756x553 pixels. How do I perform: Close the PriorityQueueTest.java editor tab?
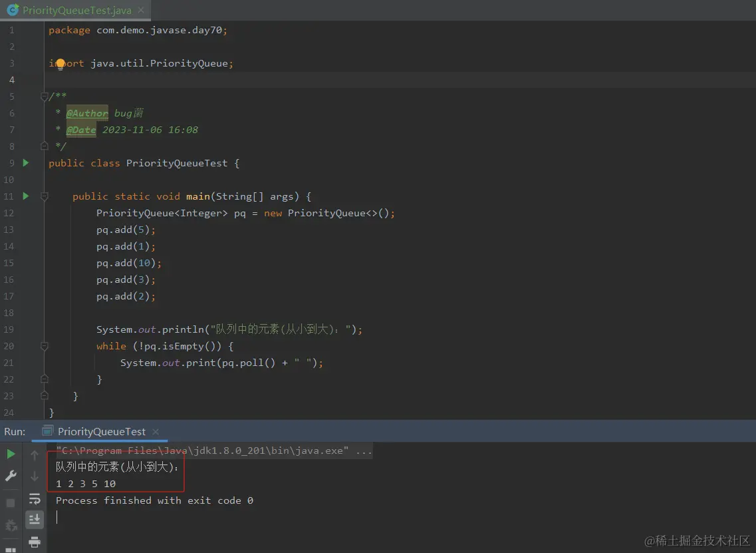coord(141,10)
